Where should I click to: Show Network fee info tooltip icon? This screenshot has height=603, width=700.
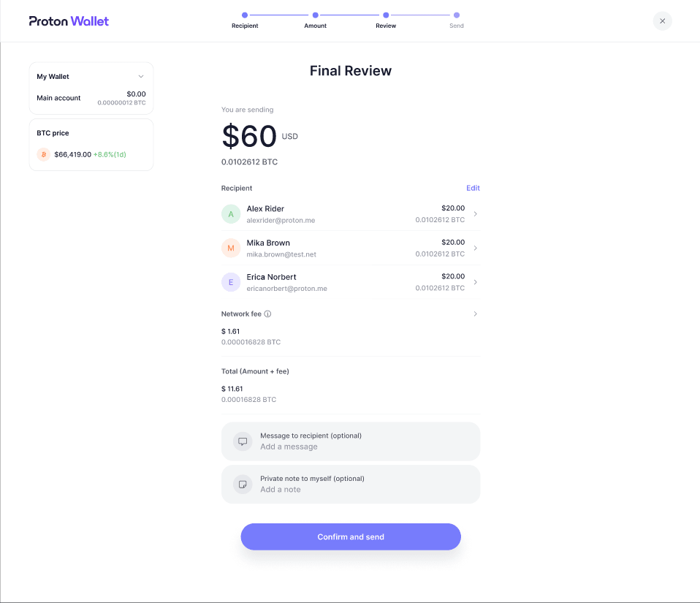coord(267,314)
